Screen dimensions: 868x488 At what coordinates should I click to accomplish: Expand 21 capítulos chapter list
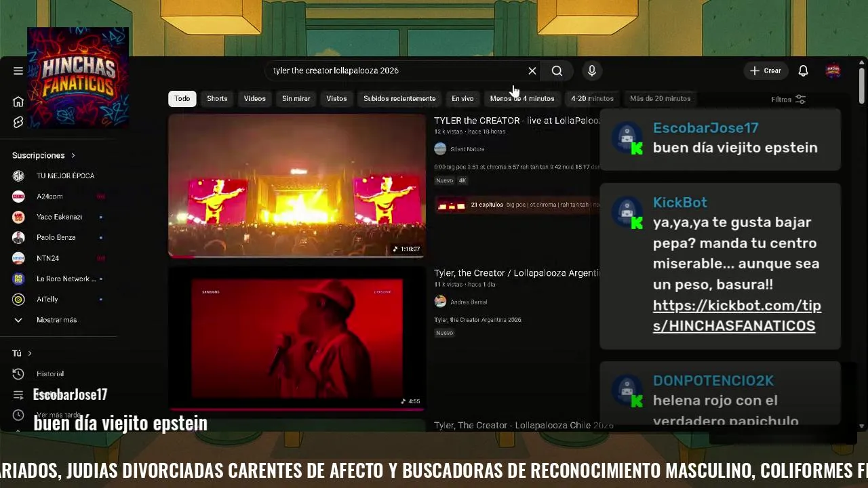tap(517, 205)
